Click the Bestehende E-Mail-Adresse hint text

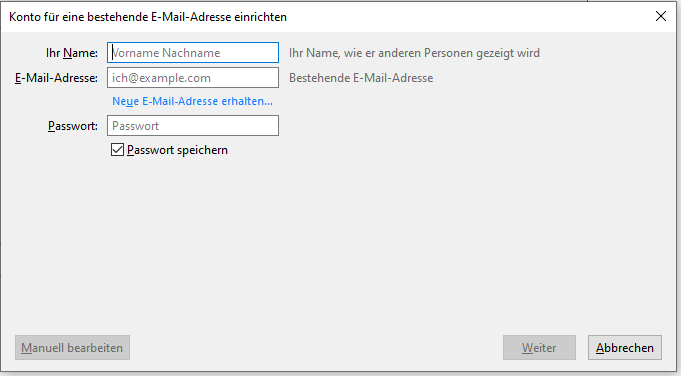(x=361, y=78)
